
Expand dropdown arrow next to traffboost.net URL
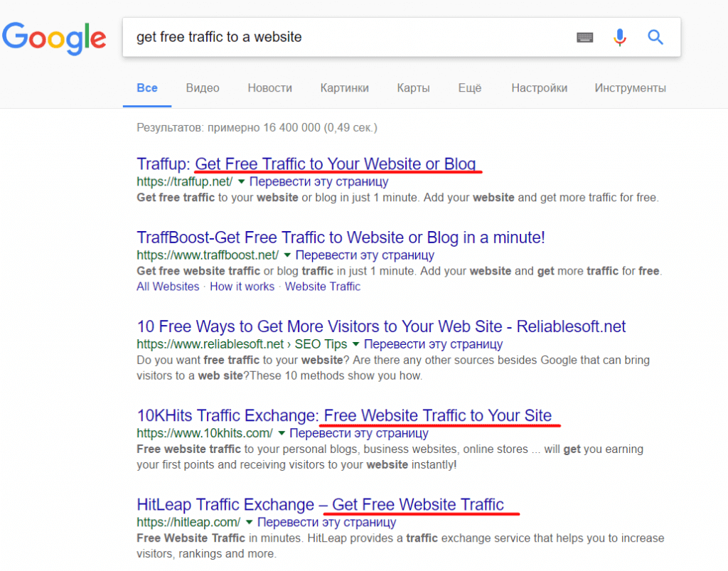pyautogui.click(x=287, y=255)
